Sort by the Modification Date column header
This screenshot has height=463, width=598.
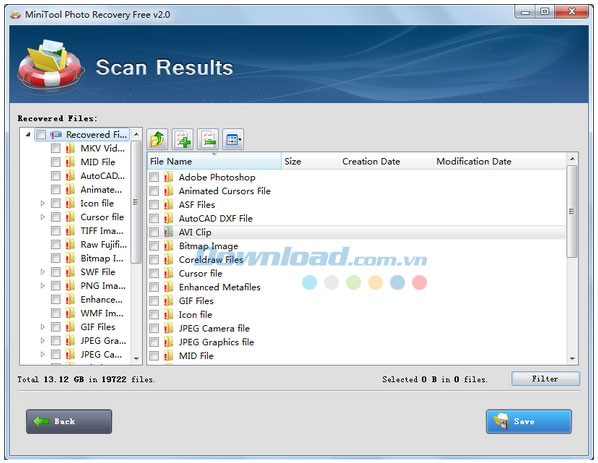[500, 161]
